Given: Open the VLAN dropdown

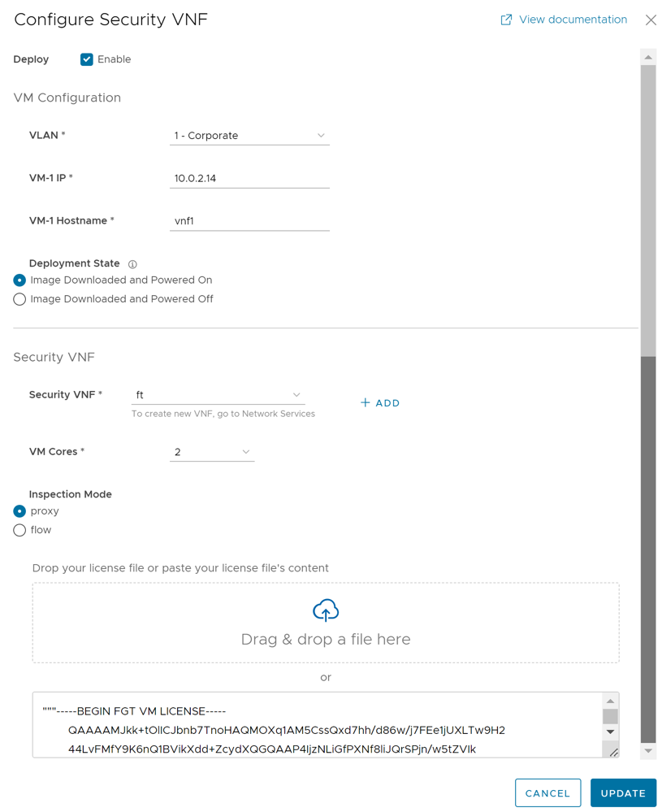Looking at the screenshot, I should click(249, 136).
